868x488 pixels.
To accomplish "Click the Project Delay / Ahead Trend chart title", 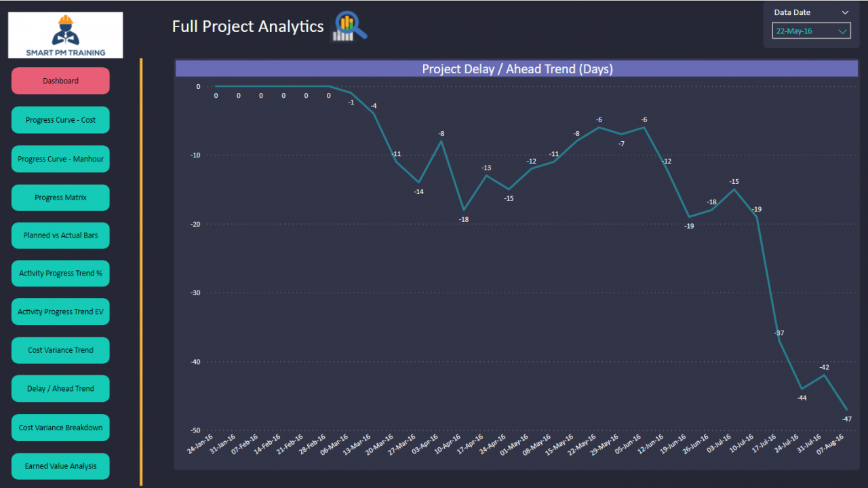I will click(517, 69).
